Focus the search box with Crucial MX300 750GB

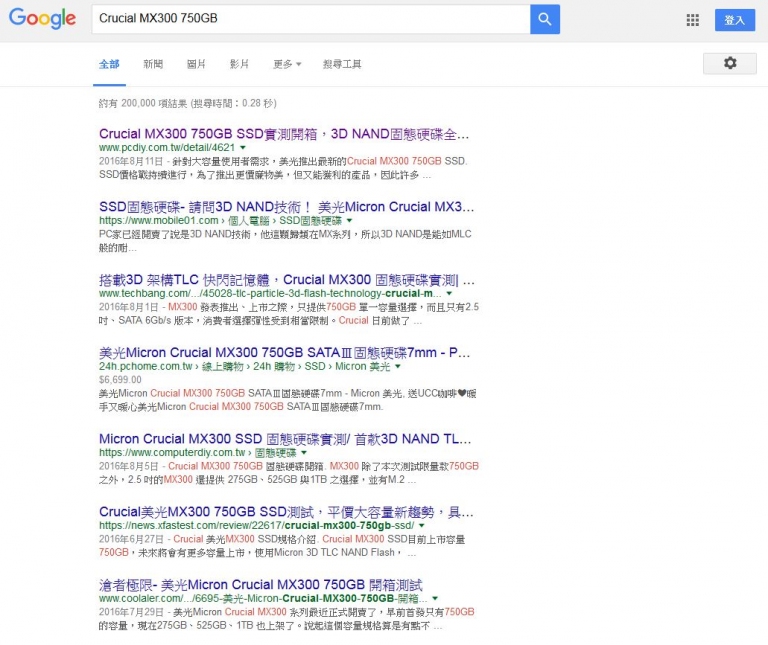311,20
